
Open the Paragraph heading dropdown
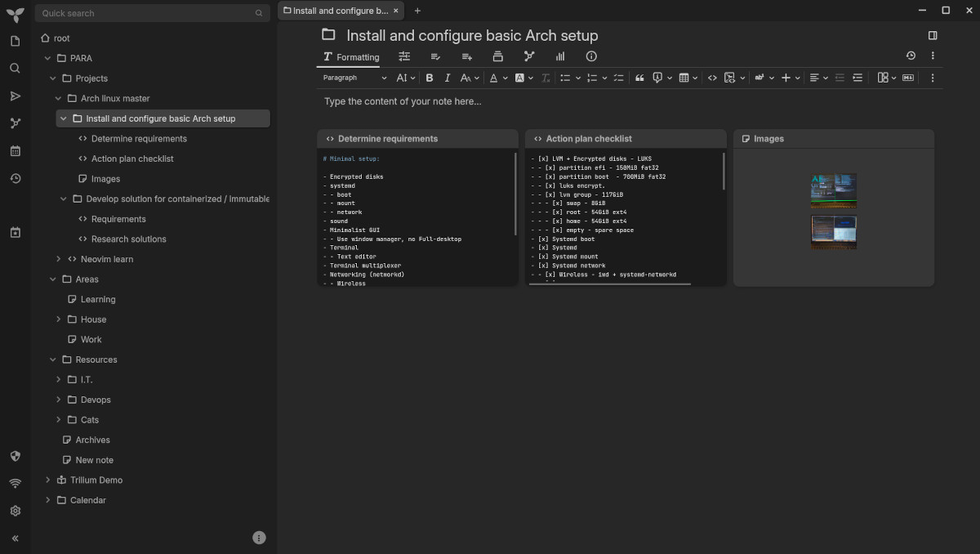pos(354,78)
